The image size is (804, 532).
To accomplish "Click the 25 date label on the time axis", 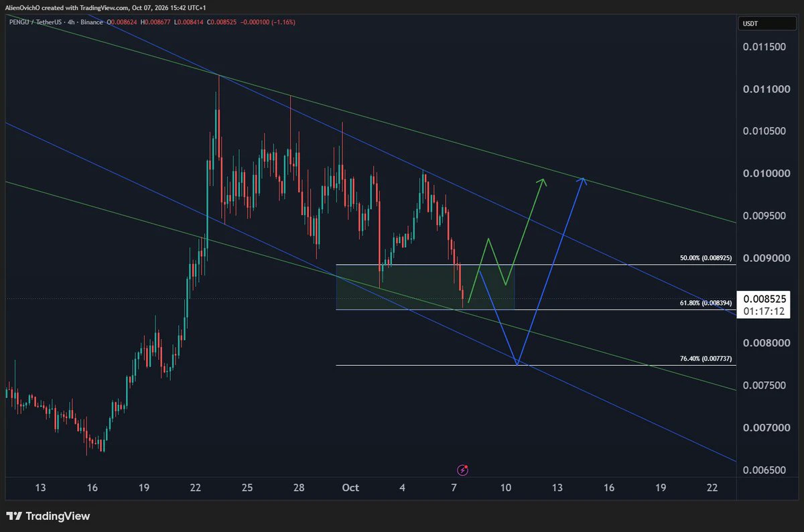I will 247,488.
